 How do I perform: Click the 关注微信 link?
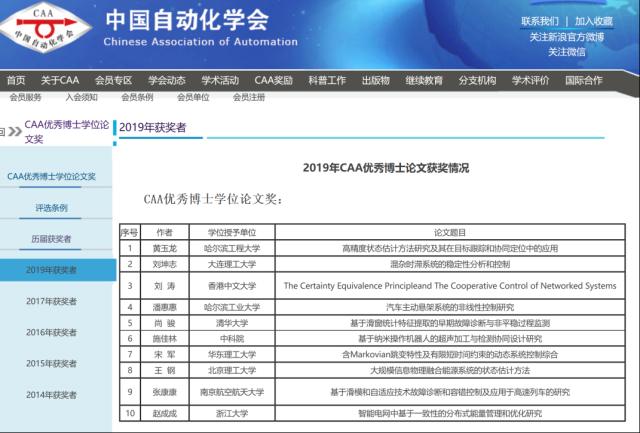point(567,52)
